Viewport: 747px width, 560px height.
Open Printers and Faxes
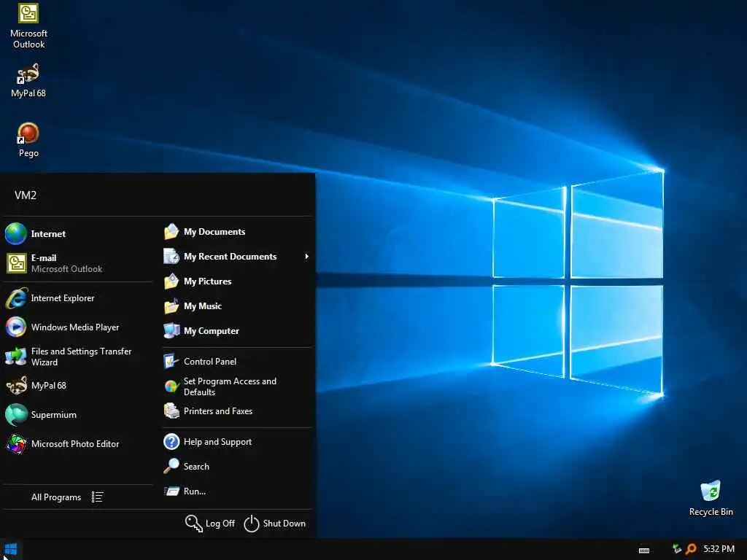click(237, 411)
